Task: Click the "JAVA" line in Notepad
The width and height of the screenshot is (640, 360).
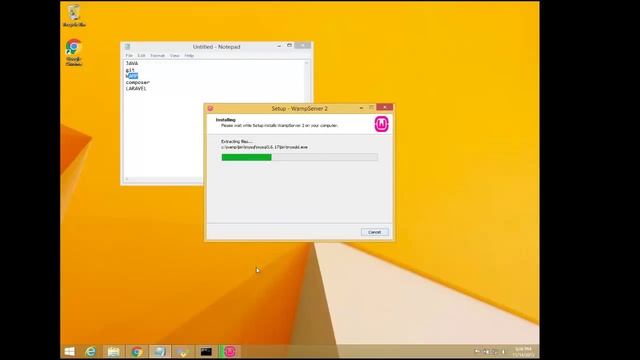Action: 132,64
